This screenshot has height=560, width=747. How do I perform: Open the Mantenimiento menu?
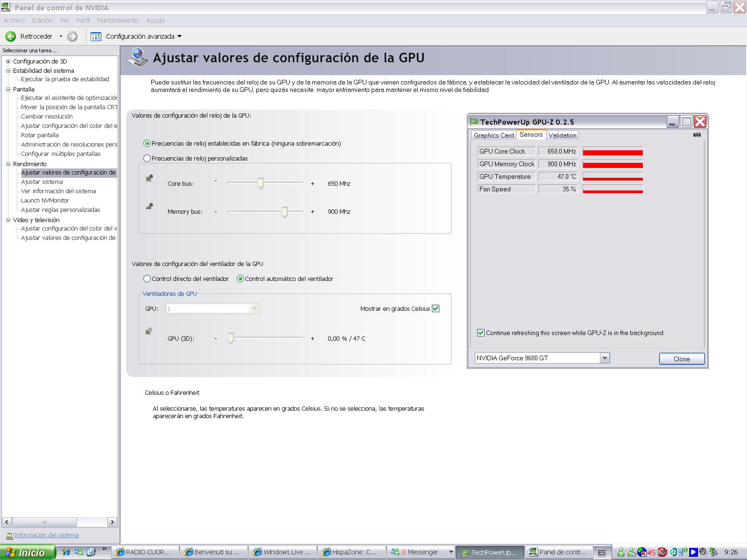[x=118, y=21]
